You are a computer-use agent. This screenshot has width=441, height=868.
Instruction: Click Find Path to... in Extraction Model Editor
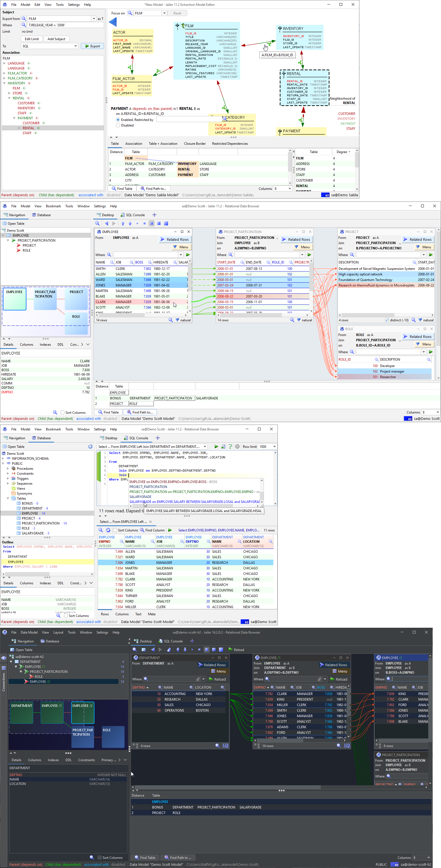pyautogui.click(x=154, y=189)
